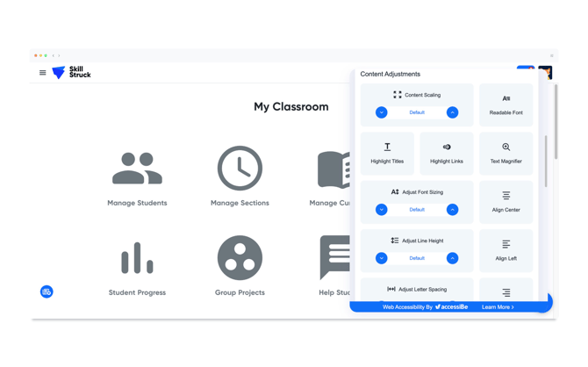The image size is (588, 367).
Task: Open Help Students chat icon
Action: click(335, 257)
